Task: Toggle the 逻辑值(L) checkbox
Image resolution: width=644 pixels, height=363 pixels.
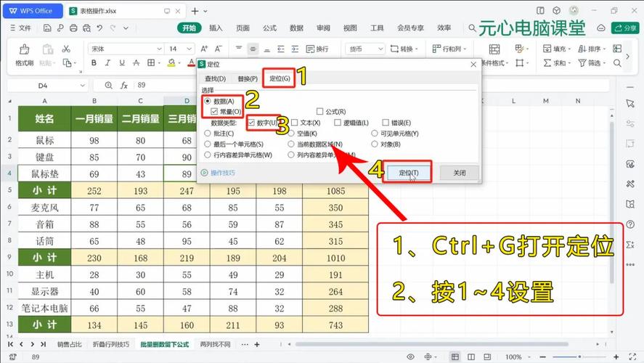Action: click(338, 123)
